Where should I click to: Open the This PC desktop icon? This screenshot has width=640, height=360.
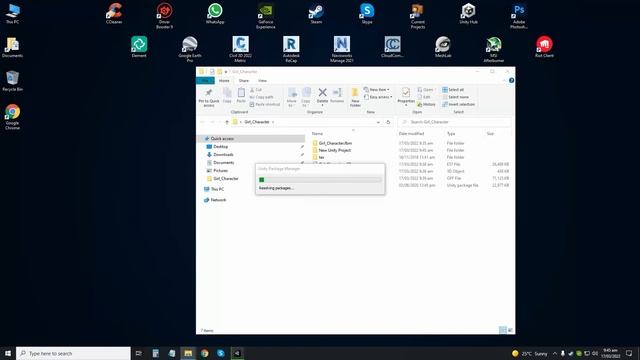pos(12,13)
